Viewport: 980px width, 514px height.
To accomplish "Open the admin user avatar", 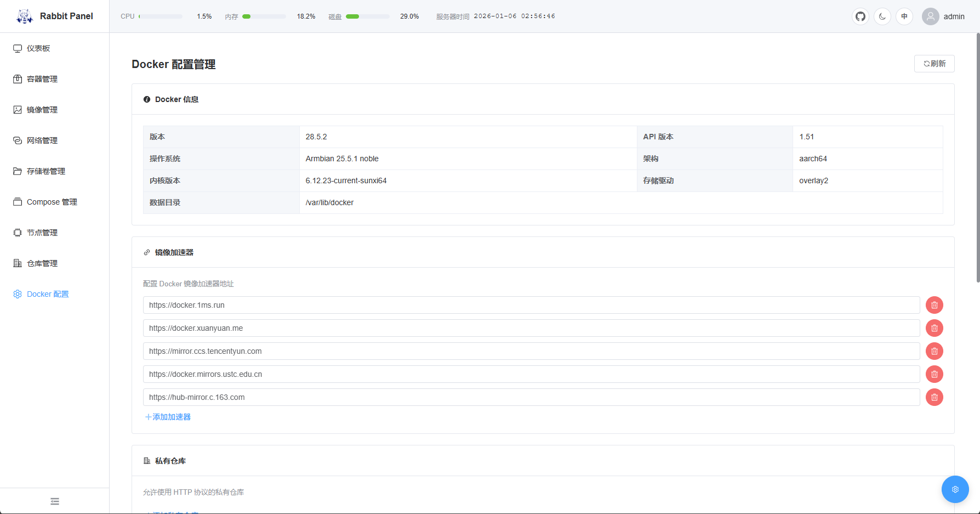I will tap(931, 16).
